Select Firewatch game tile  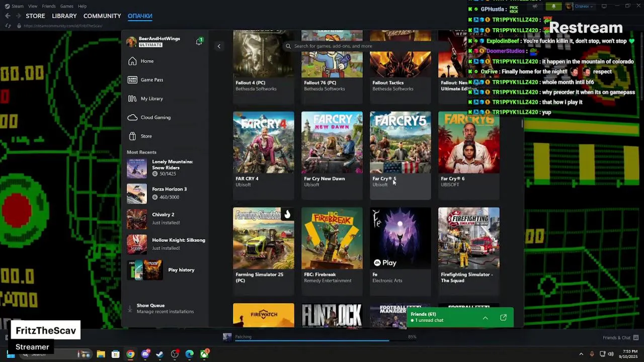(x=264, y=315)
